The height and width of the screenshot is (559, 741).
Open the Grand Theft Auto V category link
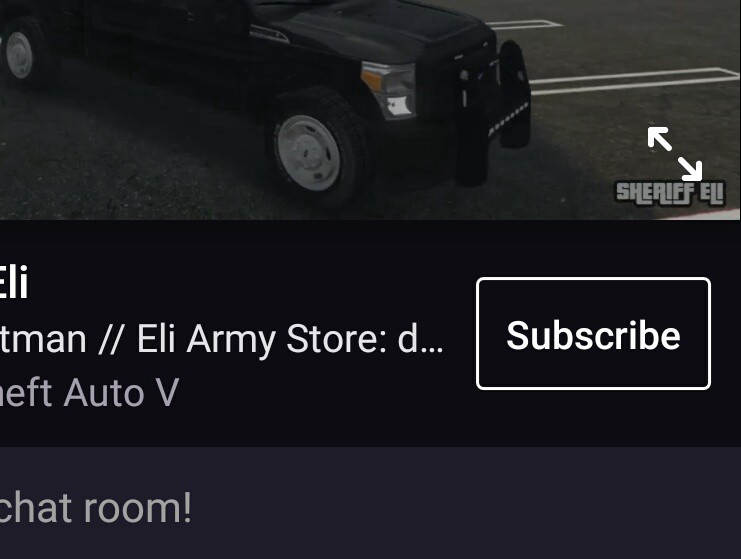89,392
